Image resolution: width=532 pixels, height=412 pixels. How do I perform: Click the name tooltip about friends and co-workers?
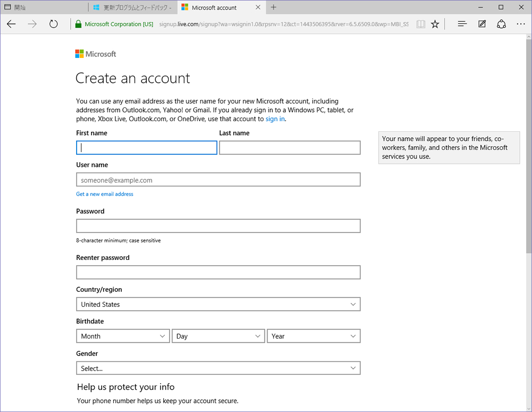[x=449, y=147]
